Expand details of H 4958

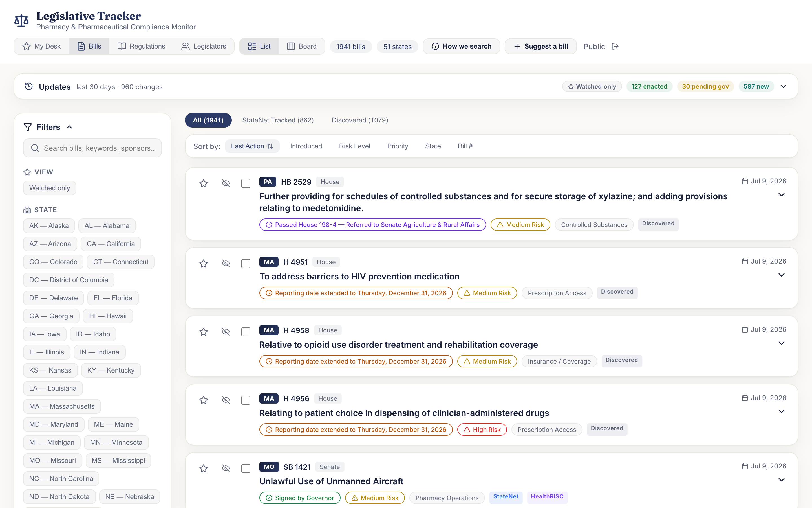tap(782, 343)
